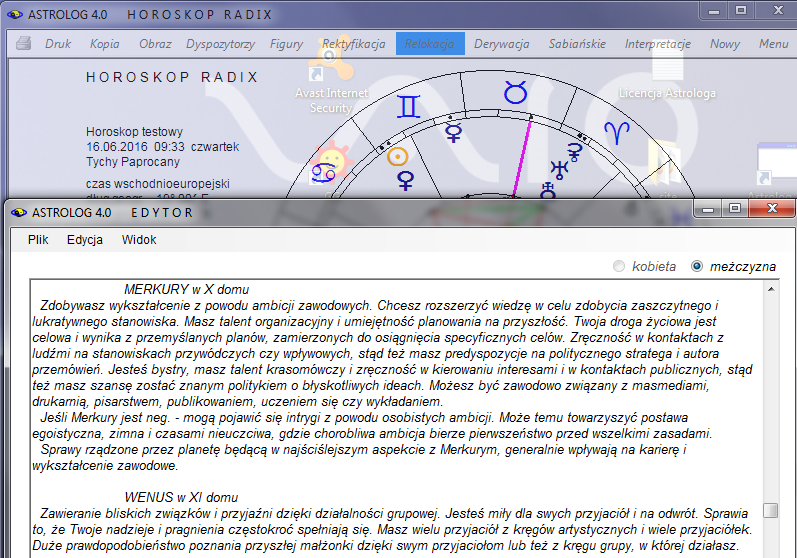Image resolution: width=797 pixels, height=558 pixels.
Task: Click the Gemini sign glyph on the chart
Action: coord(409,107)
